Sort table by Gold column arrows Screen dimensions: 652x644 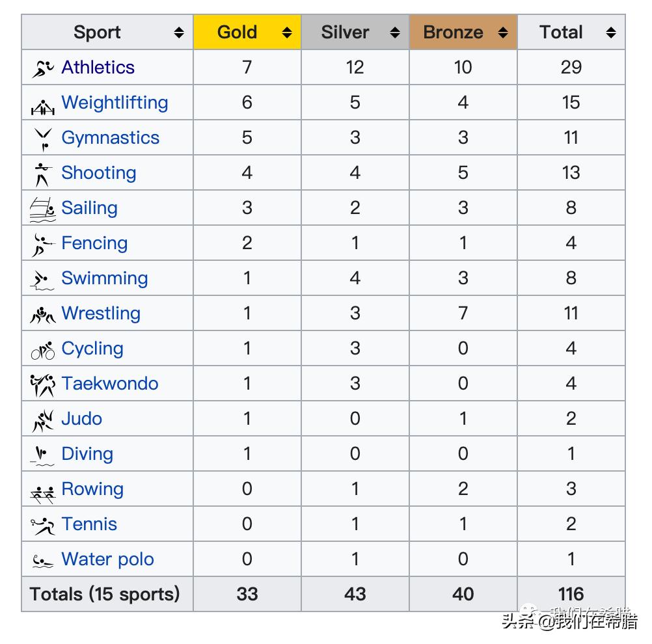[x=287, y=33]
